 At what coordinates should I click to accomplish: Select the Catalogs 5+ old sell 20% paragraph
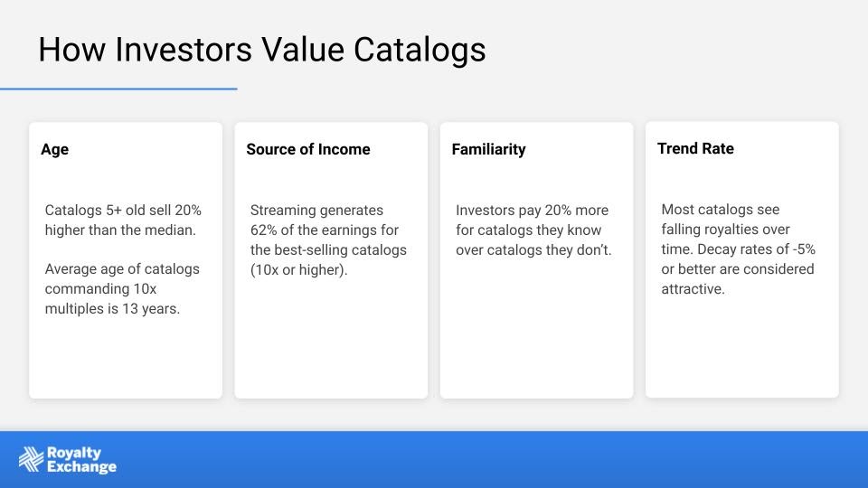123,221
